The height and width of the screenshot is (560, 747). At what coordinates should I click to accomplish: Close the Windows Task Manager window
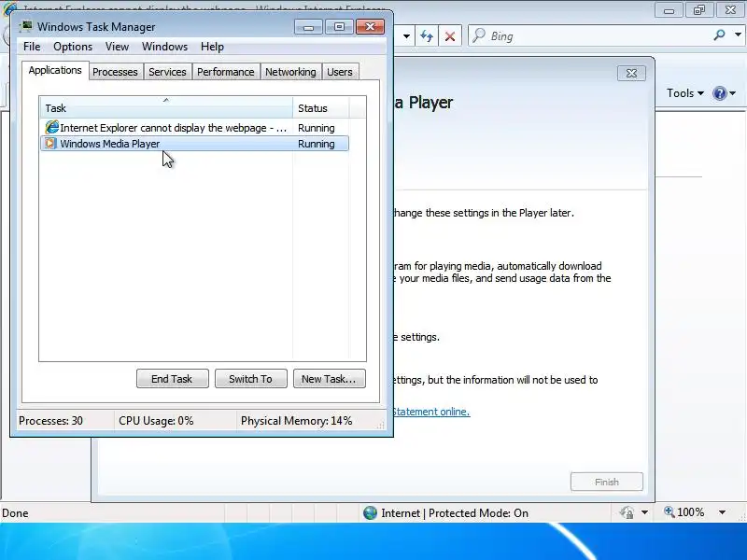pyautogui.click(x=370, y=27)
